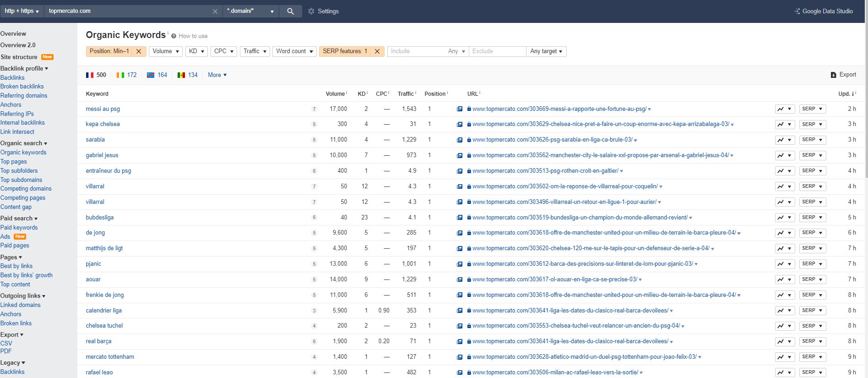Open Top pages in sidebar
This screenshot has height=378, width=868.
click(14, 162)
